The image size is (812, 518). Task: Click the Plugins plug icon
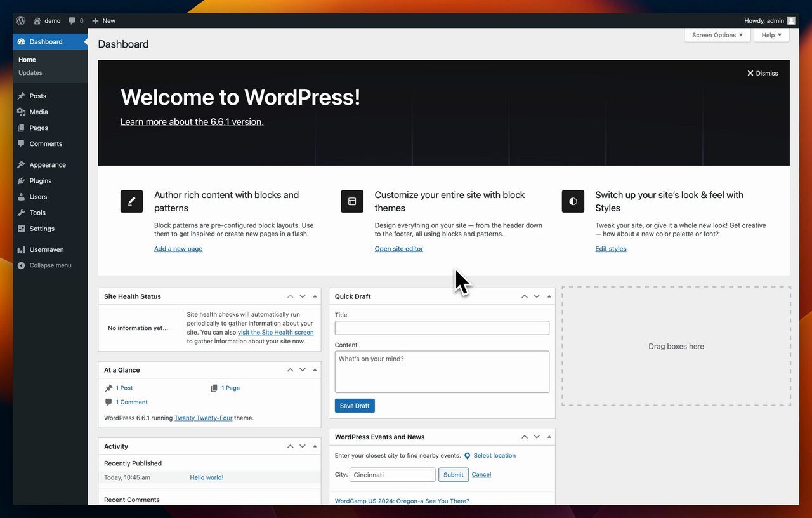coord(22,180)
